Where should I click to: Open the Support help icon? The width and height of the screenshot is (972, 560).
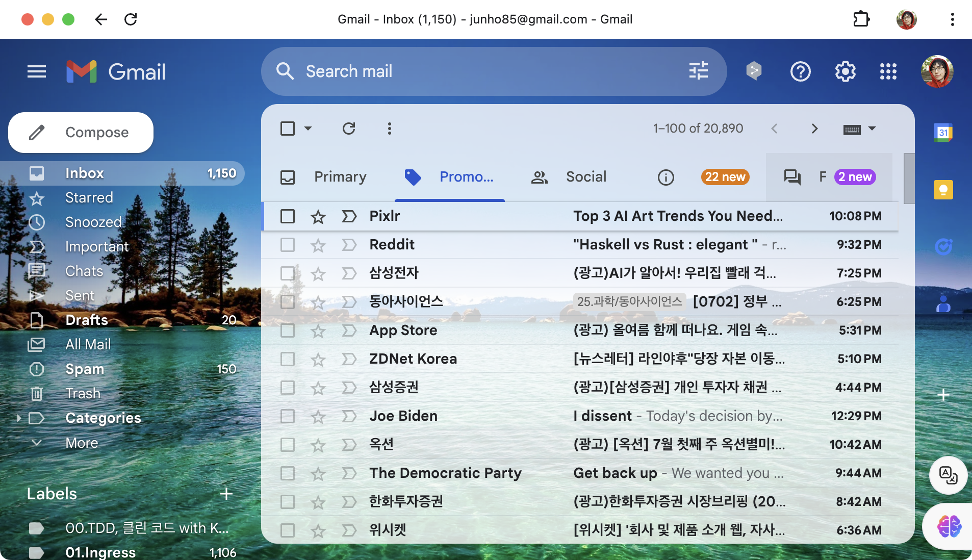(x=800, y=71)
